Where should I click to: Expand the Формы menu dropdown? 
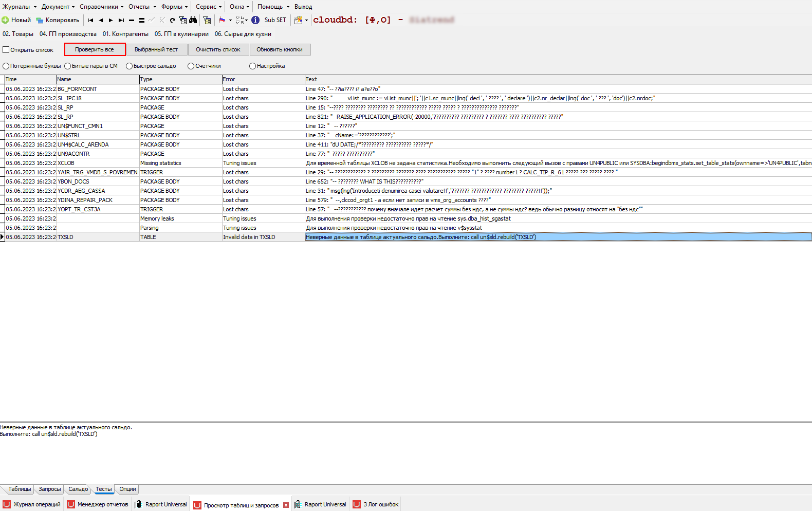(x=186, y=7)
